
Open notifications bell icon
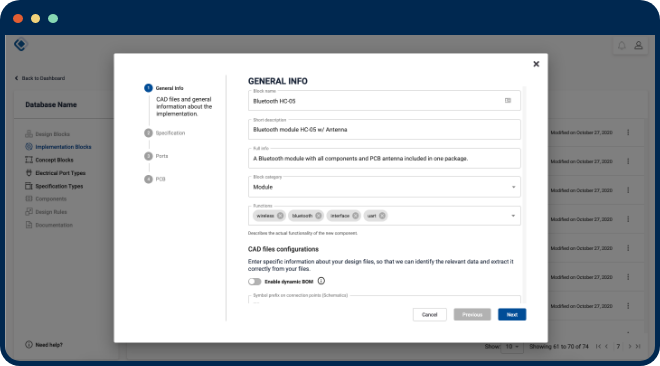621,45
